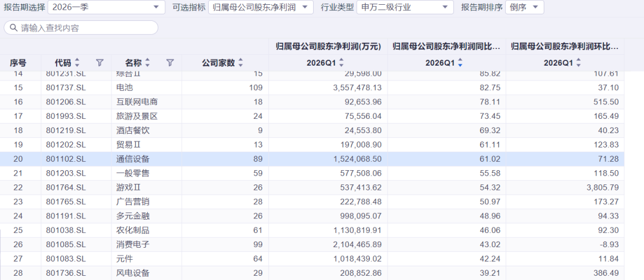Select the 元件 row name
This screenshot has width=644, height=280.
pos(125,259)
